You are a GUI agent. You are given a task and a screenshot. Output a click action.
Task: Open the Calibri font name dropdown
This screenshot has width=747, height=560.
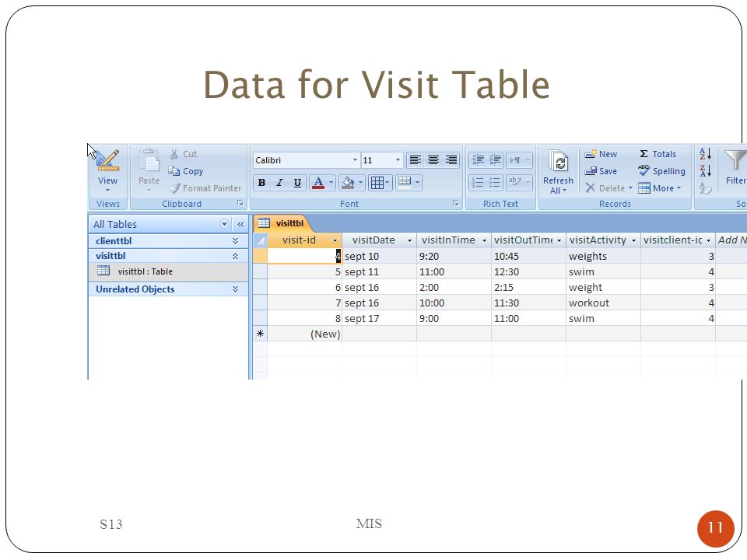(355, 160)
